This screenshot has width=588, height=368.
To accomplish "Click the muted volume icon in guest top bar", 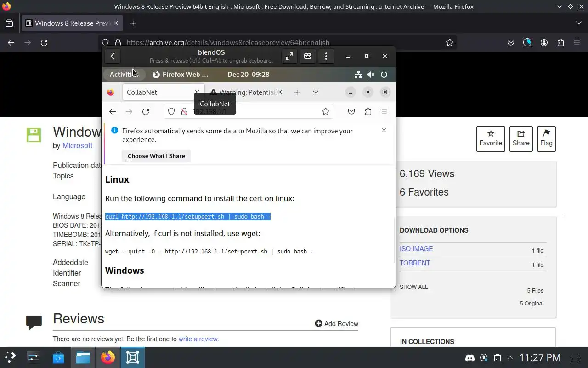I will (x=371, y=74).
